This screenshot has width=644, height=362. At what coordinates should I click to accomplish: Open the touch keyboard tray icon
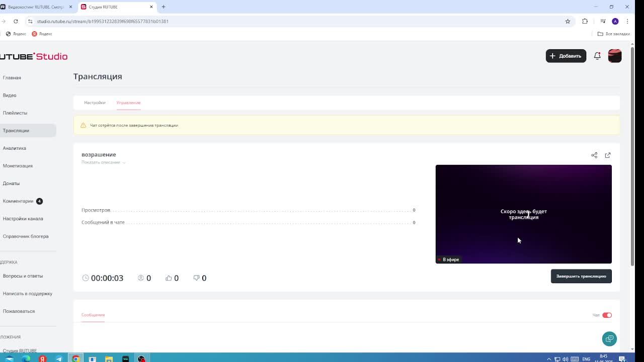(x=575, y=359)
